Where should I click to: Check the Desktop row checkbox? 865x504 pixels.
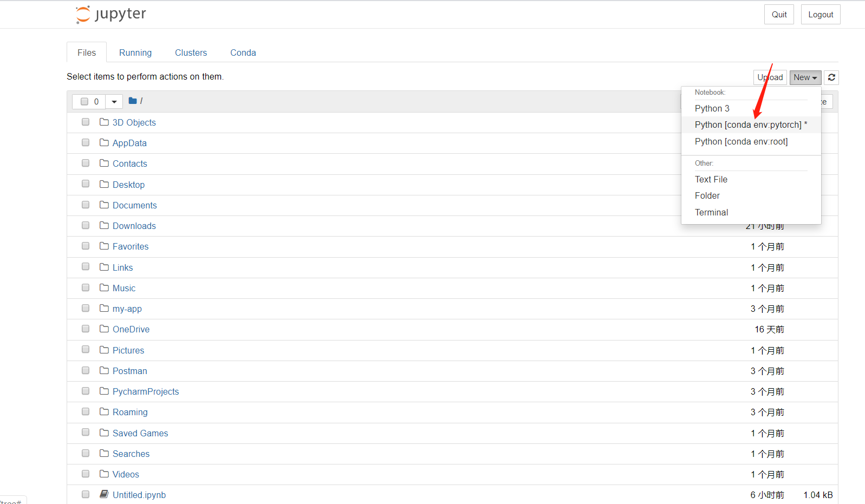pyautogui.click(x=86, y=184)
